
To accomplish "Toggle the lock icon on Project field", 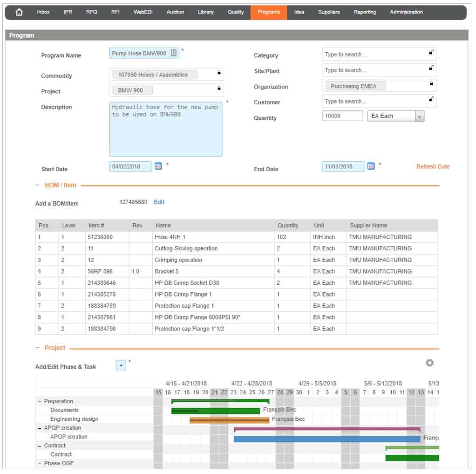I will (x=220, y=89).
